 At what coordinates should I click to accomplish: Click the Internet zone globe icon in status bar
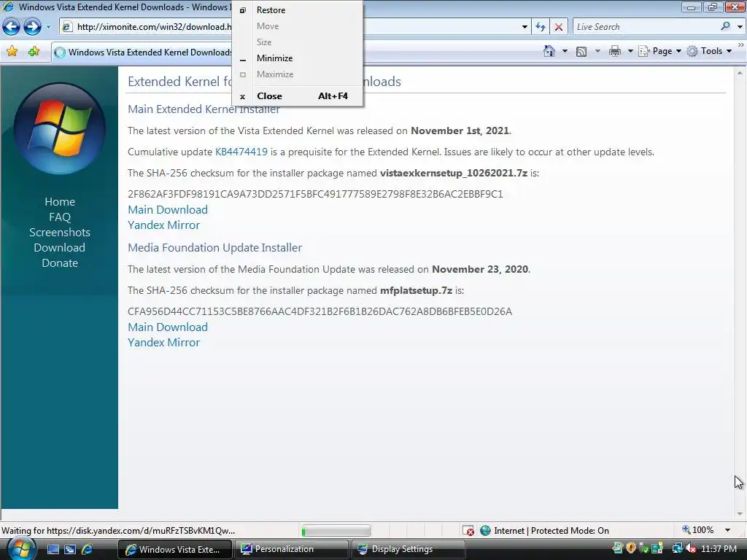point(485,530)
